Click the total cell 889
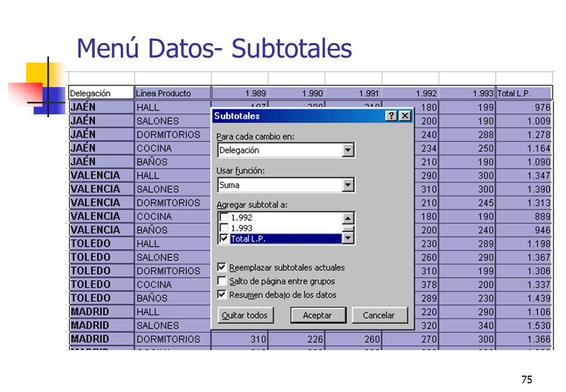Screen dimensions: 566x392 (525, 216)
